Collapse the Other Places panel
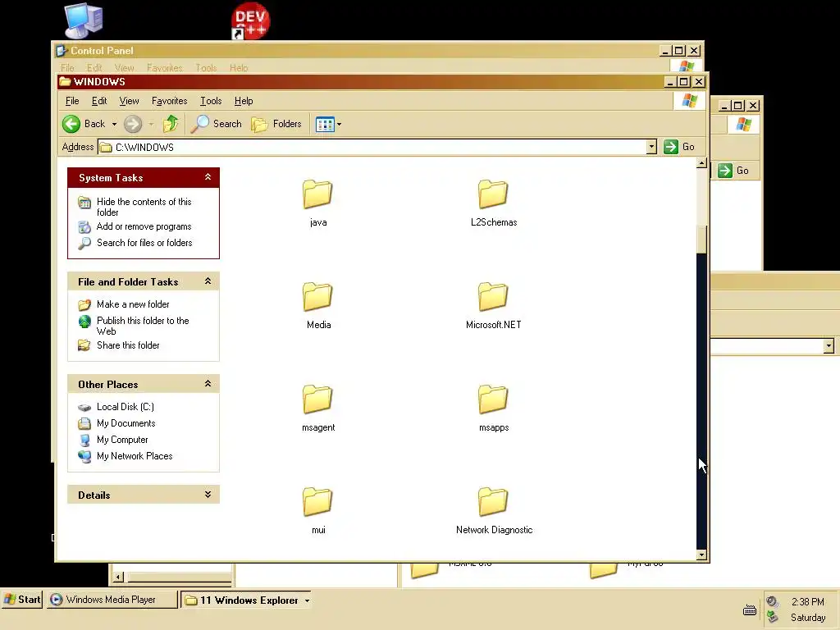The height and width of the screenshot is (630, 840). [208, 384]
